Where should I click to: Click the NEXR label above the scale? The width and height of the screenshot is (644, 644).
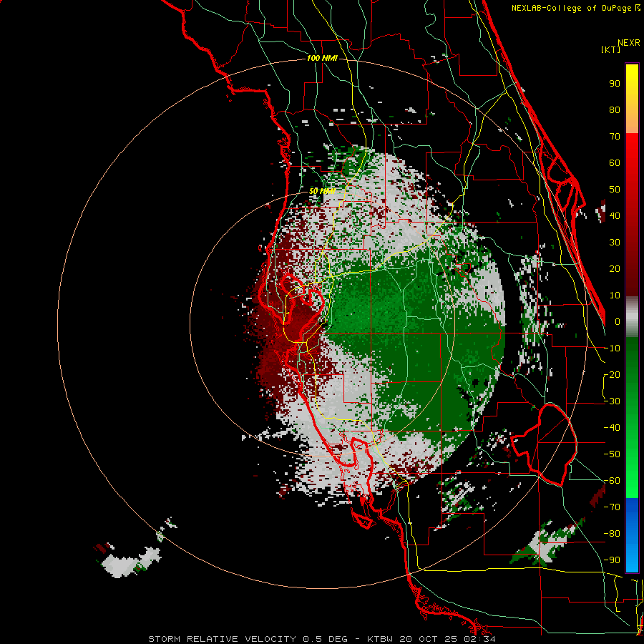coord(629,43)
